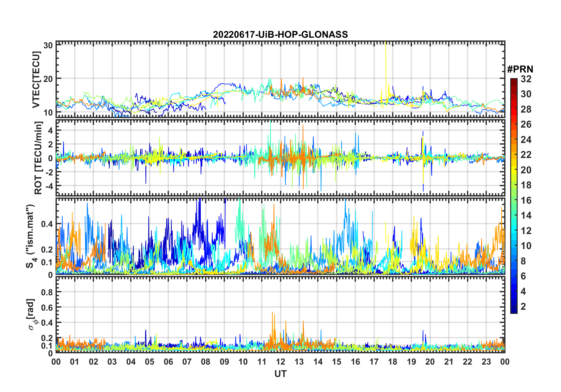Viewport: 561px width, 392px height.
Task: Click the UT x-axis label
Action: pos(280,374)
